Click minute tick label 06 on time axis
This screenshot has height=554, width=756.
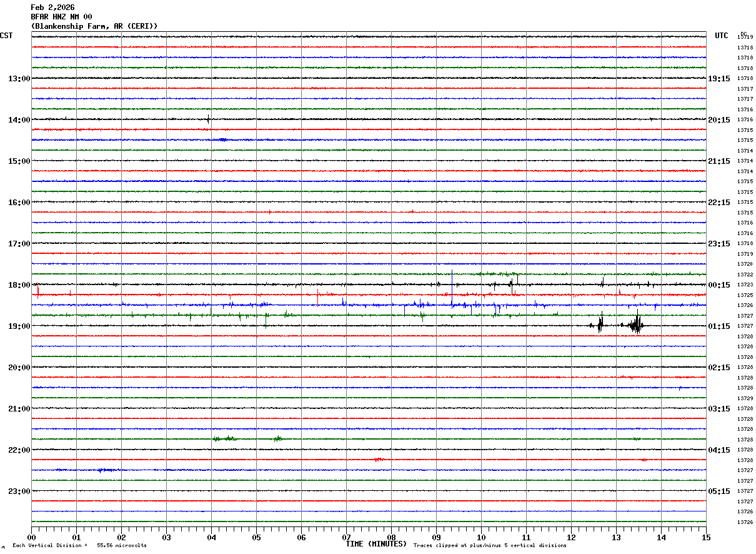[x=301, y=537]
